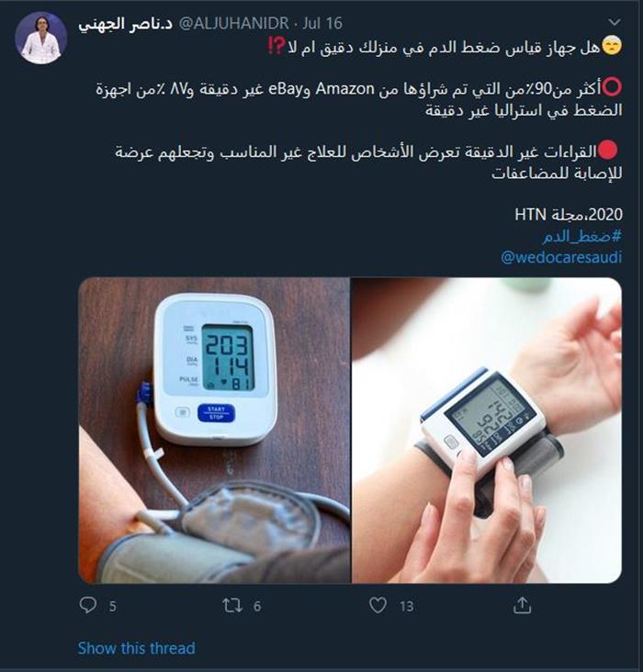Open the doctor's profile avatar picture
643x672 pixels.
pyautogui.click(x=40, y=38)
